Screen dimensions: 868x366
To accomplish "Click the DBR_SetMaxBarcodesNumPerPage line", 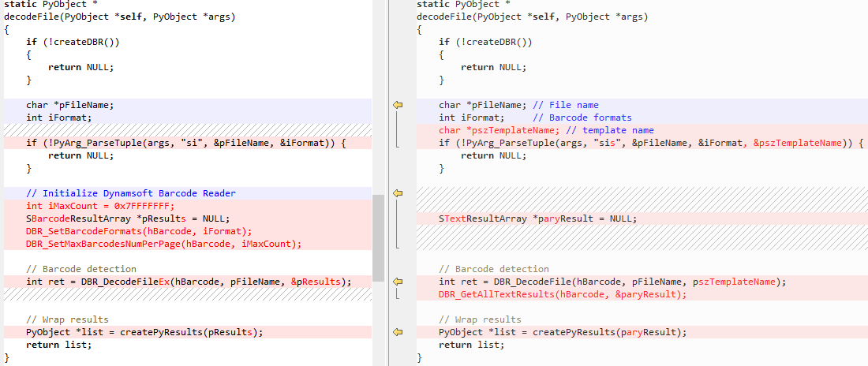I will pyautogui.click(x=163, y=244).
